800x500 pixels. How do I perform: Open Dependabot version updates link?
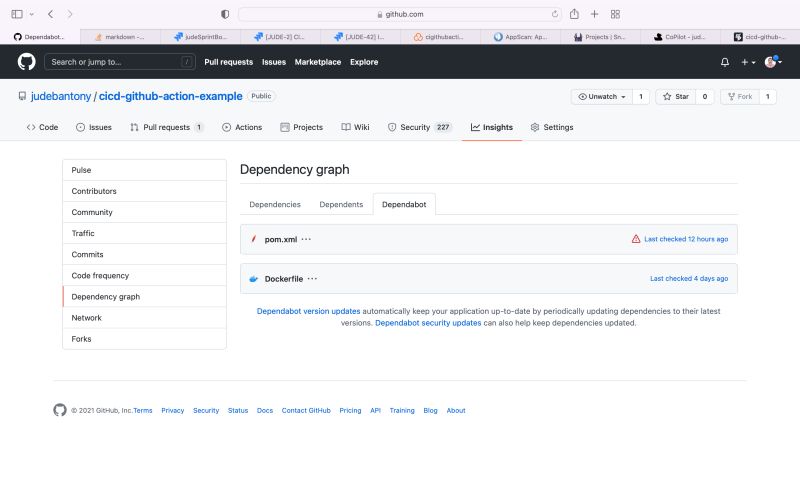(308, 311)
